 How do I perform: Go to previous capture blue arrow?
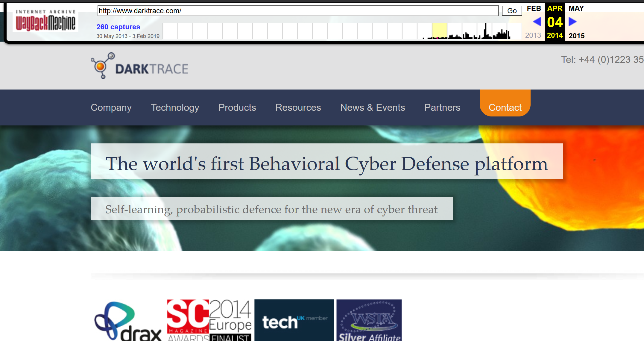(x=537, y=22)
